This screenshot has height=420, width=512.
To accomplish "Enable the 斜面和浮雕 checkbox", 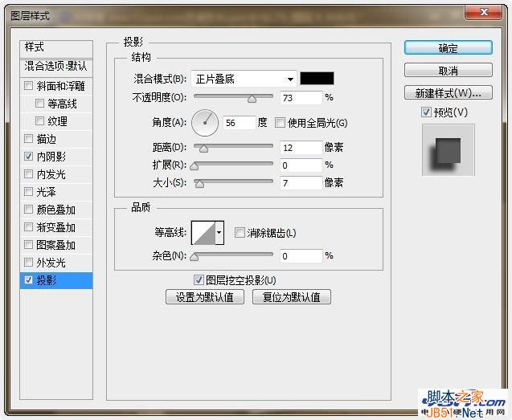I will (28, 86).
